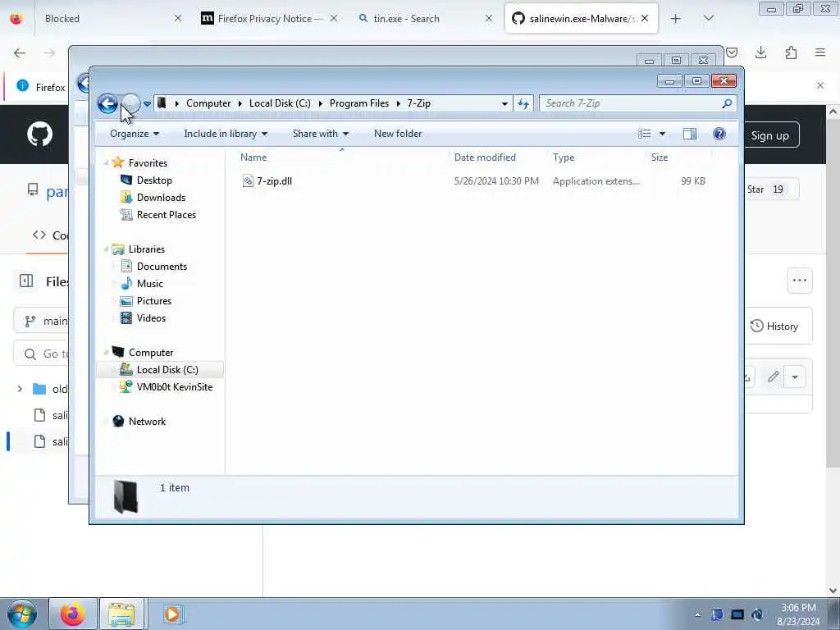Sort by Date modified column header
This screenshot has width=840, height=630.
tap(485, 157)
